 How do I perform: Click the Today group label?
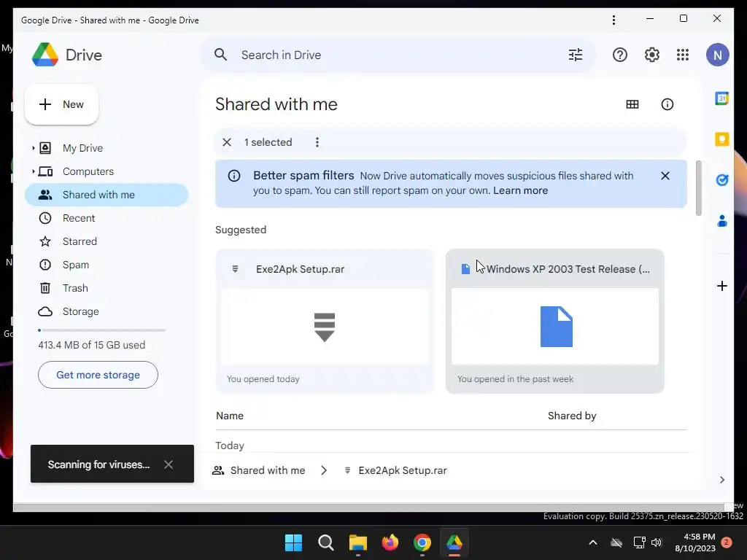click(x=230, y=446)
